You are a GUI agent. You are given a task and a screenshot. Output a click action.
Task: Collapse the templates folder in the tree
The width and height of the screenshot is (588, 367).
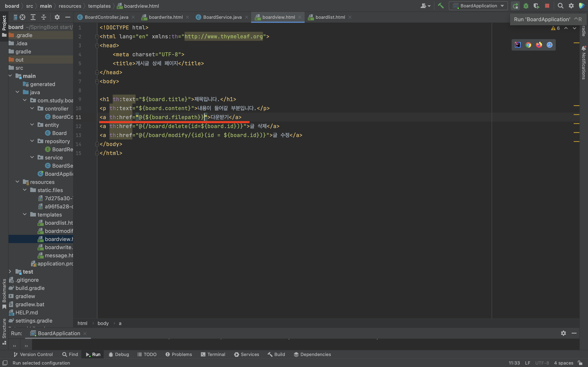25,214
